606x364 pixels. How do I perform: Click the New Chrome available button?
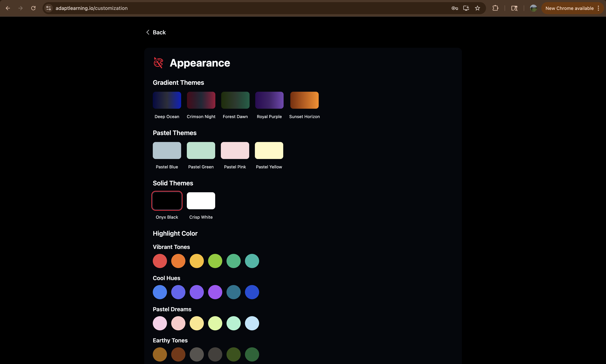click(569, 8)
